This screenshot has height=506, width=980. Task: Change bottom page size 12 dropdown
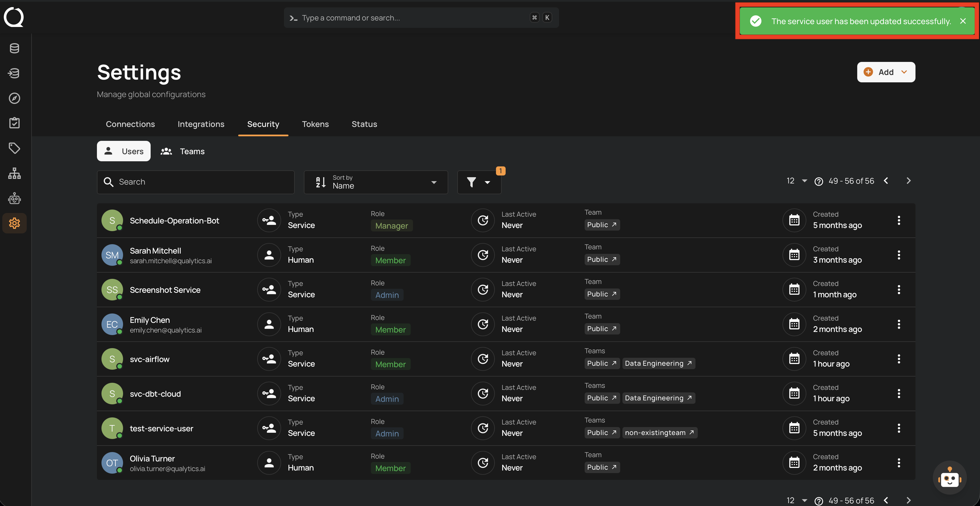click(797, 500)
